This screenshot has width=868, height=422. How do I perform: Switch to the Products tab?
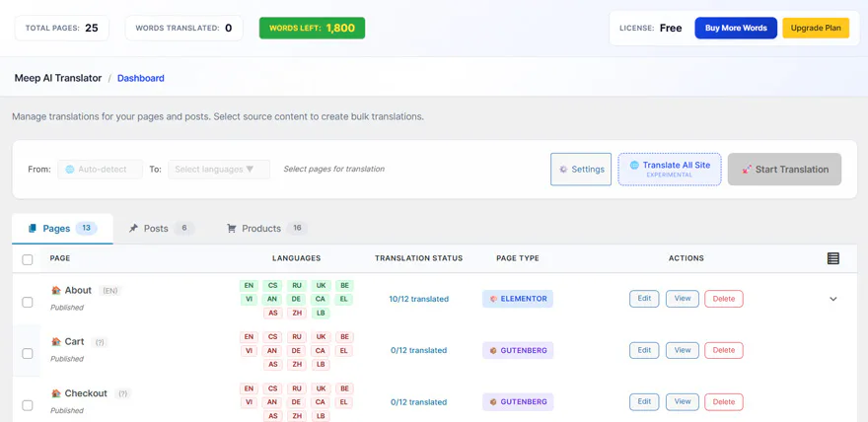coord(267,229)
